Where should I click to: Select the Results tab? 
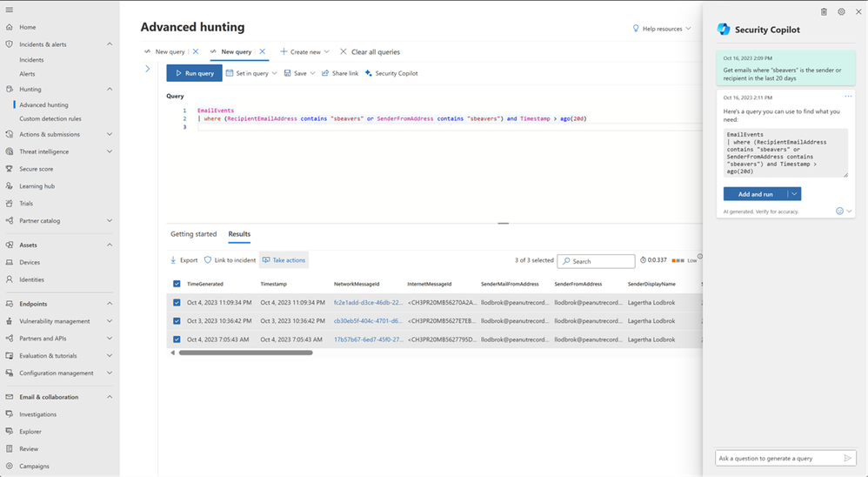coord(239,234)
